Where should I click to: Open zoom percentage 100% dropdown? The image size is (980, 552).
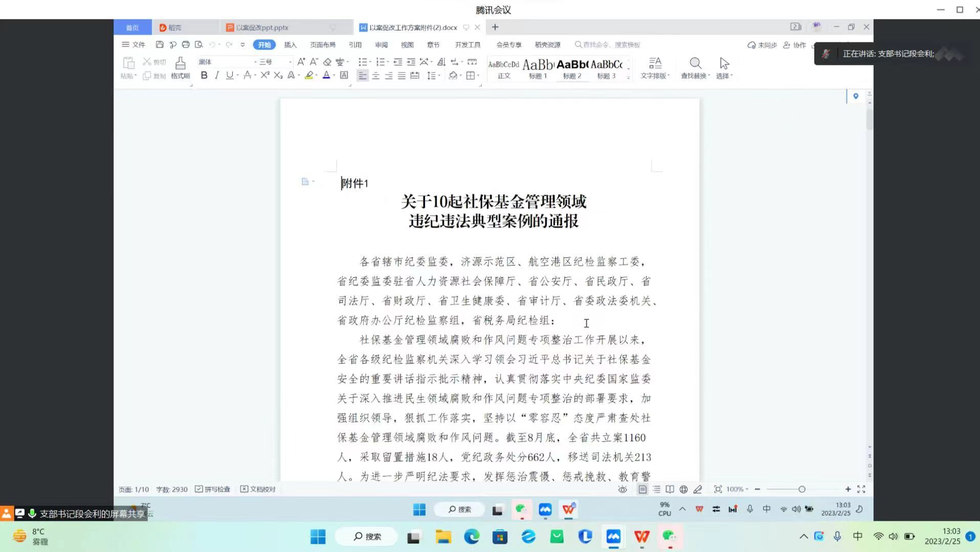tap(737, 489)
